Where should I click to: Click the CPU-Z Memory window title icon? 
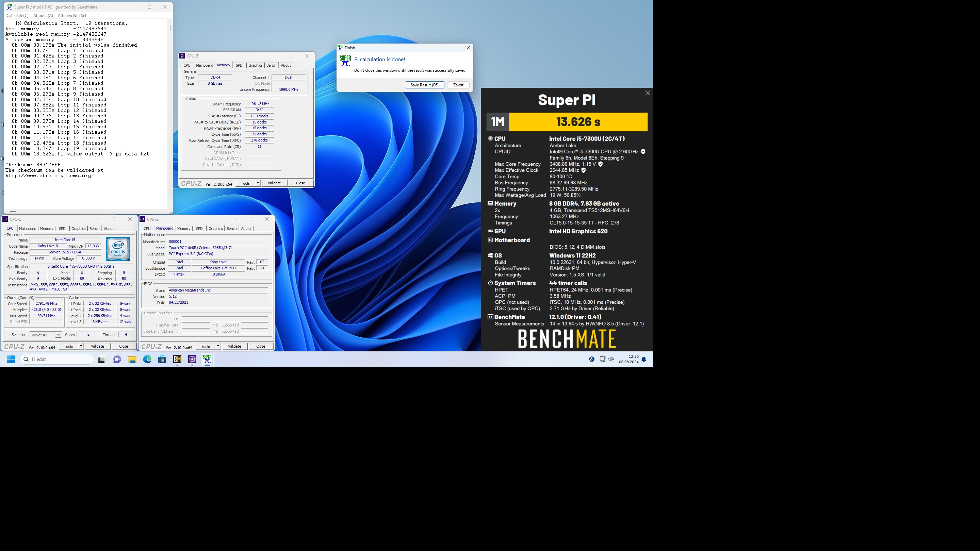tap(182, 56)
